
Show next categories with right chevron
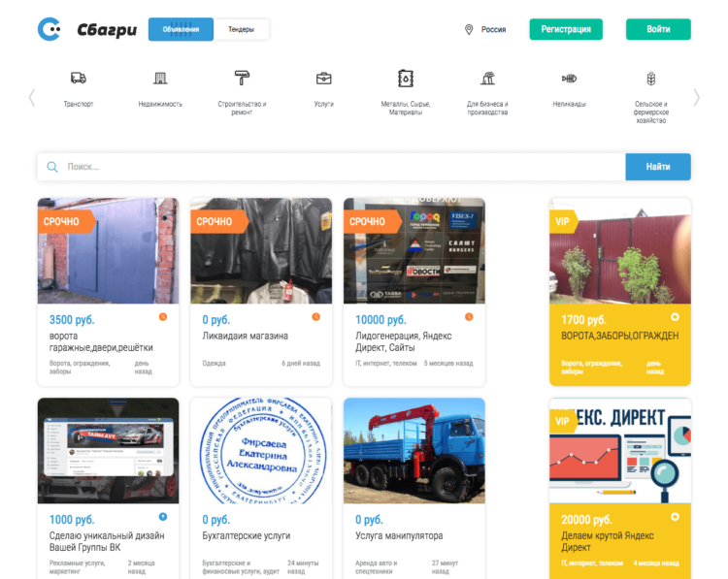696,98
